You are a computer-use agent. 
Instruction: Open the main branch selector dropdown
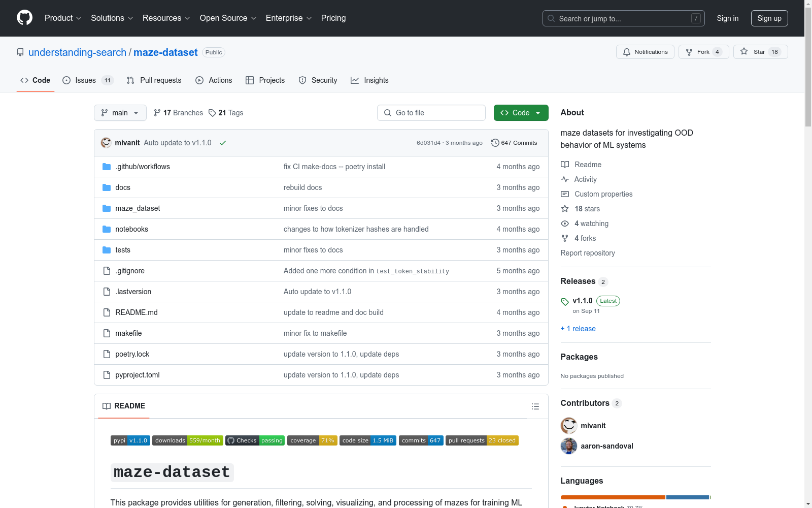click(x=120, y=113)
